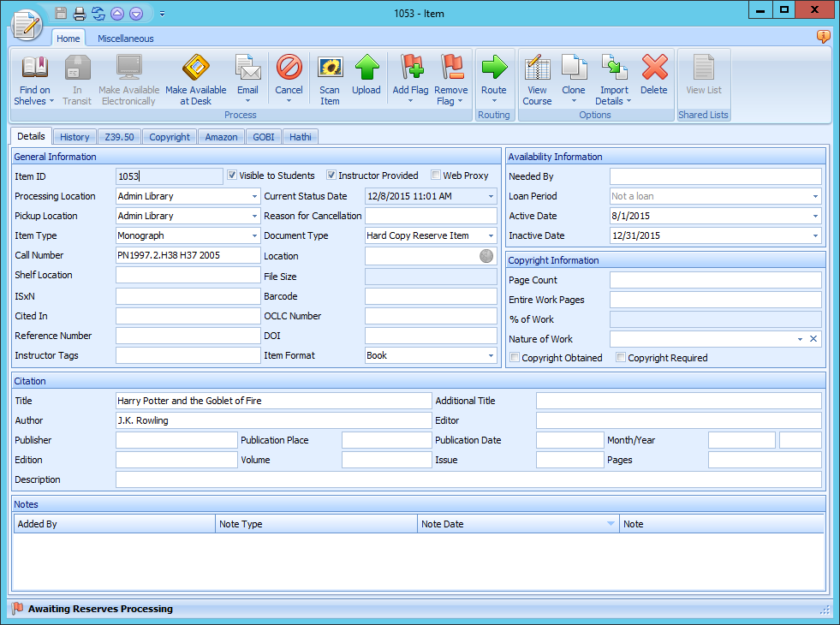Screen dimensions: 840x625
Task: Open the Document Type dropdown
Action: [490, 235]
